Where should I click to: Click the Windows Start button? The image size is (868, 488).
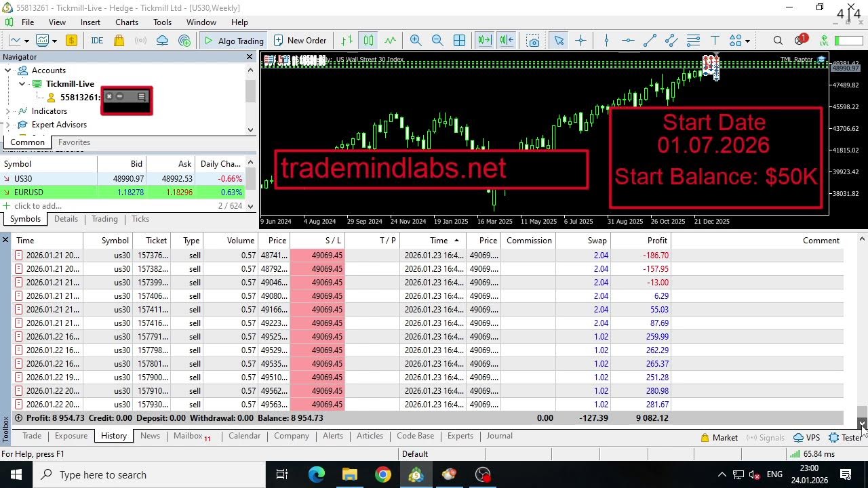point(16,474)
